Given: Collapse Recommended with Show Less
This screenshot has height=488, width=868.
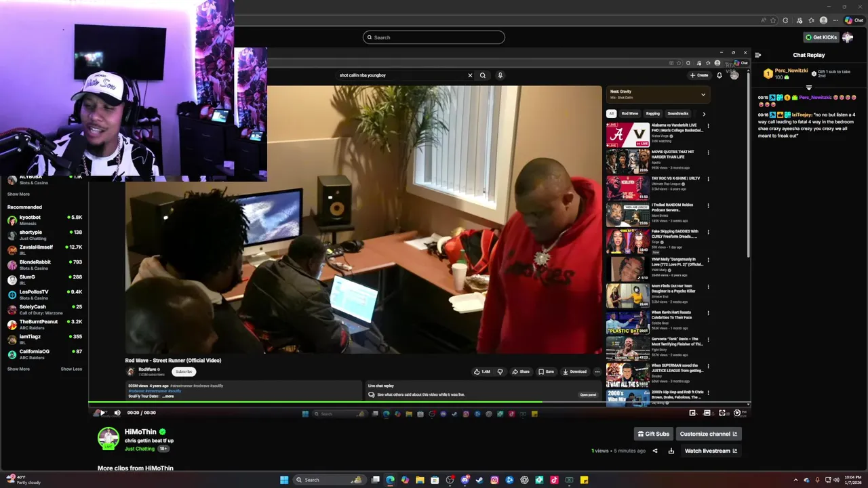Looking at the screenshot, I should coord(71,369).
